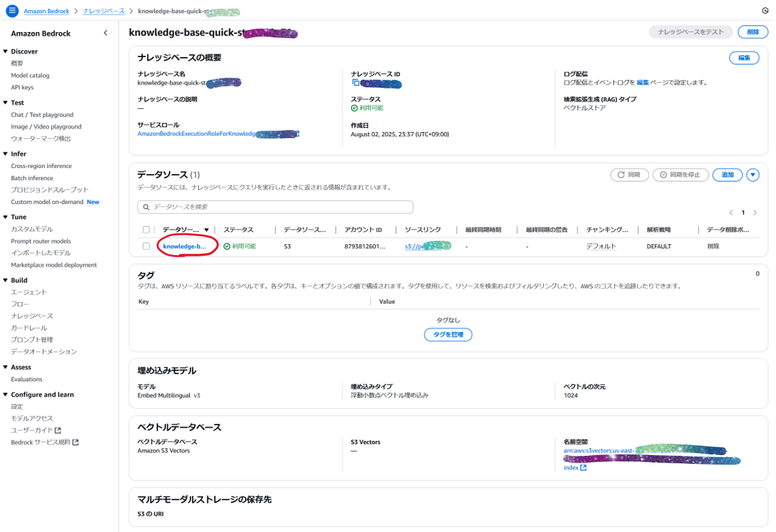Open ガードレール in sidebar
The width and height of the screenshot is (776, 532).
[x=29, y=328]
